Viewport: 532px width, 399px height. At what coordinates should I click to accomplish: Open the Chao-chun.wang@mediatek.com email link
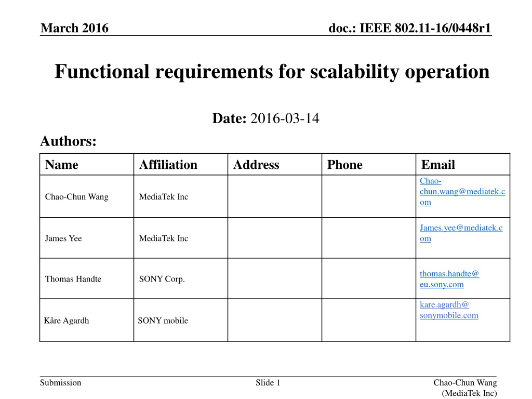[462, 192]
